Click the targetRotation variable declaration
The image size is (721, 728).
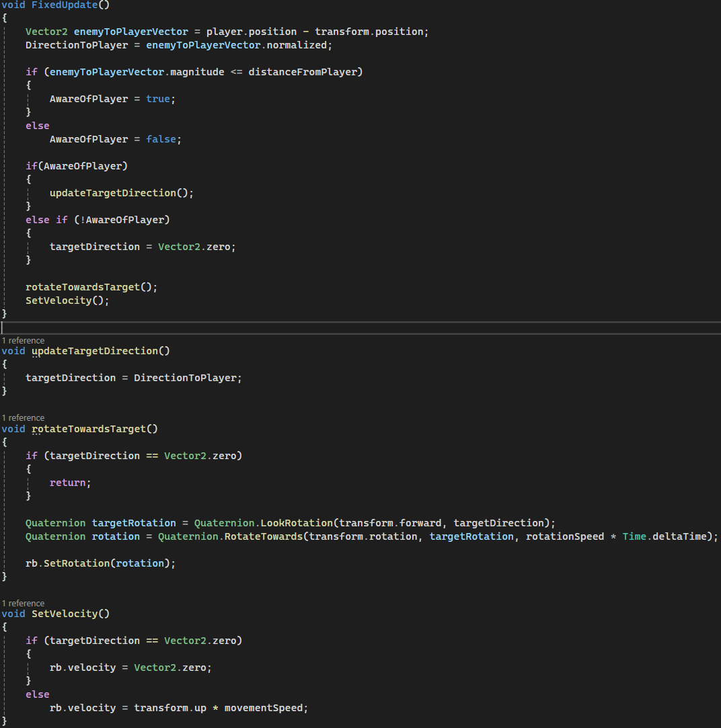[134, 523]
